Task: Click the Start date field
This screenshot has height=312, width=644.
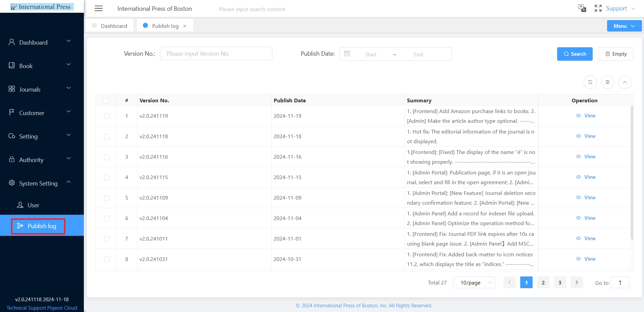Action: (x=371, y=54)
